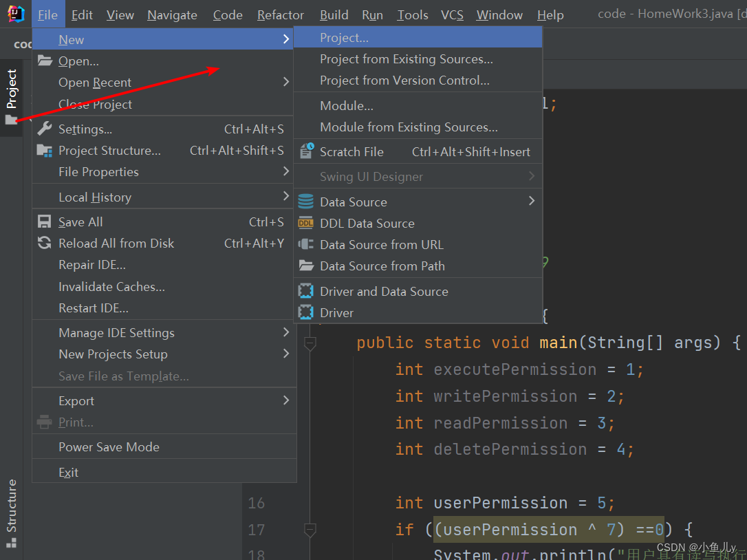Click the IntelliJ IDEA logo icon
The width and height of the screenshot is (747, 560).
pyautogui.click(x=16, y=14)
